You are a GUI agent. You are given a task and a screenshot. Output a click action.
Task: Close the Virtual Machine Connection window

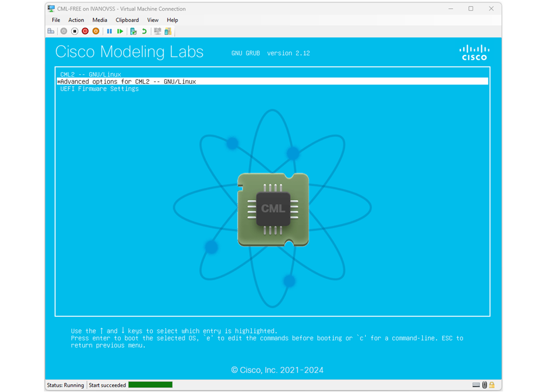tap(491, 9)
